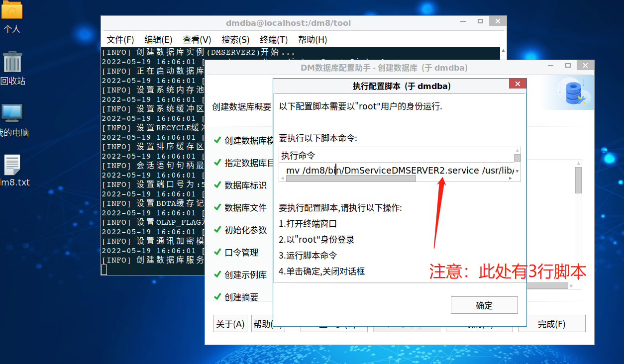Click step text 1.打开终端窗口
Image resolution: width=624 pixels, height=364 pixels.
pos(308,224)
